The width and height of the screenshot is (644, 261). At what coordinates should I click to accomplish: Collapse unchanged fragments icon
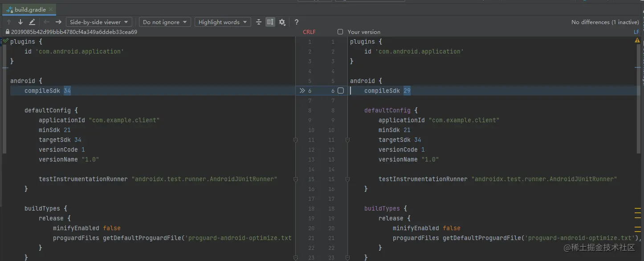coord(259,22)
